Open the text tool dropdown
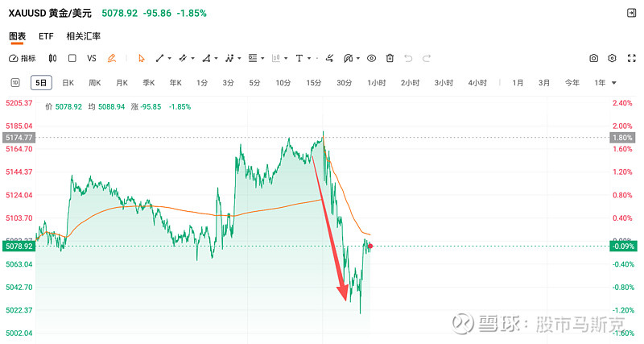Image resolution: width=644 pixels, height=344 pixels. (309, 58)
